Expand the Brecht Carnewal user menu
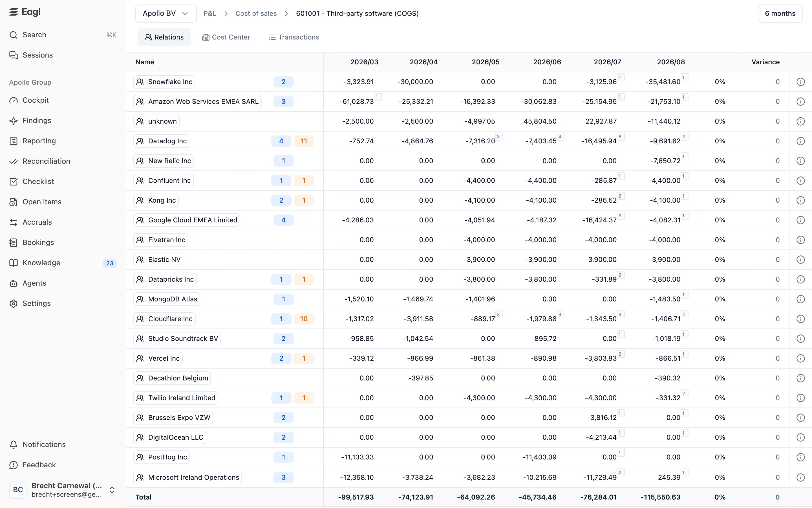 [63, 490]
